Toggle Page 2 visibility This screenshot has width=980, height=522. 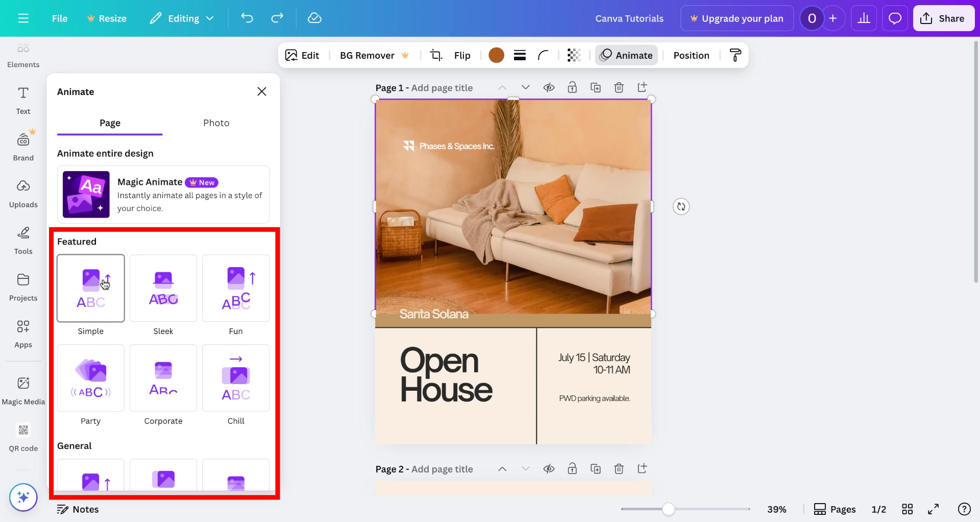[549, 468]
